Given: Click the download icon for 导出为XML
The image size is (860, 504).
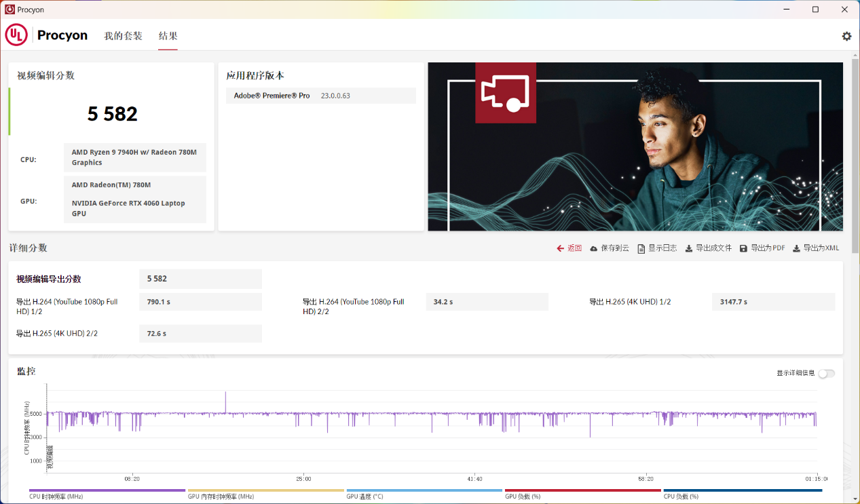Looking at the screenshot, I should click(x=796, y=248).
